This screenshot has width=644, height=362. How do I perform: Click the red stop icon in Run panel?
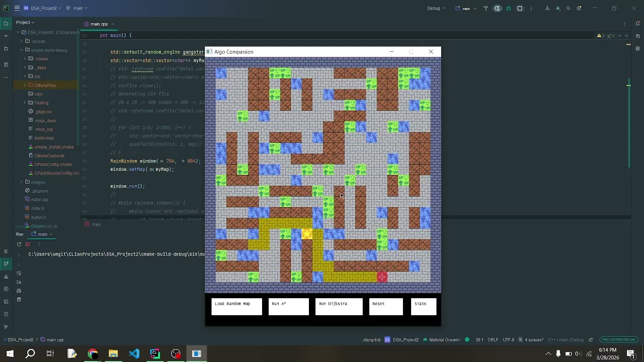coord(28,244)
